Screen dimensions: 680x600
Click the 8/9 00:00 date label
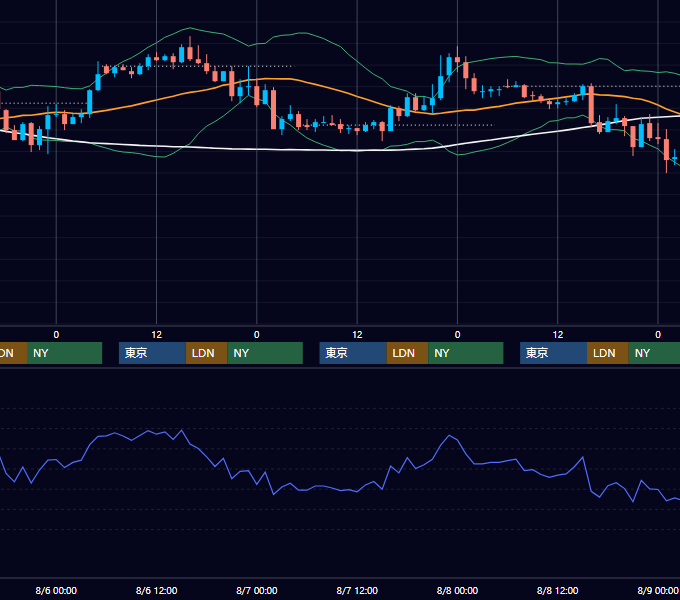[658, 590]
